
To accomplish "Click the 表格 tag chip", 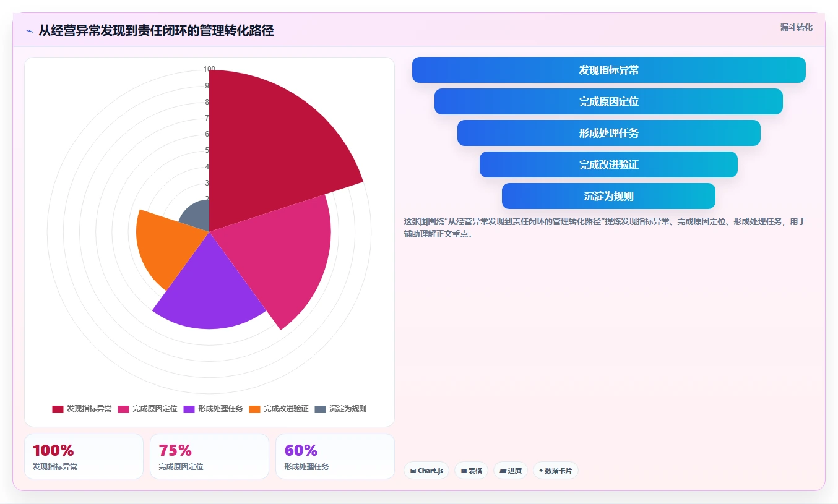I will (x=471, y=471).
